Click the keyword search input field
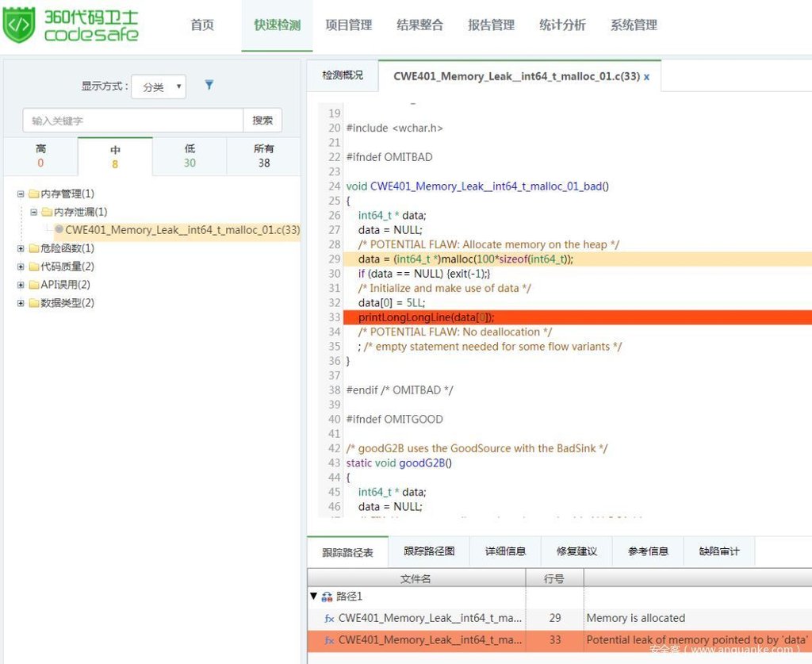The image size is (812, 664). [x=132, y=121]
